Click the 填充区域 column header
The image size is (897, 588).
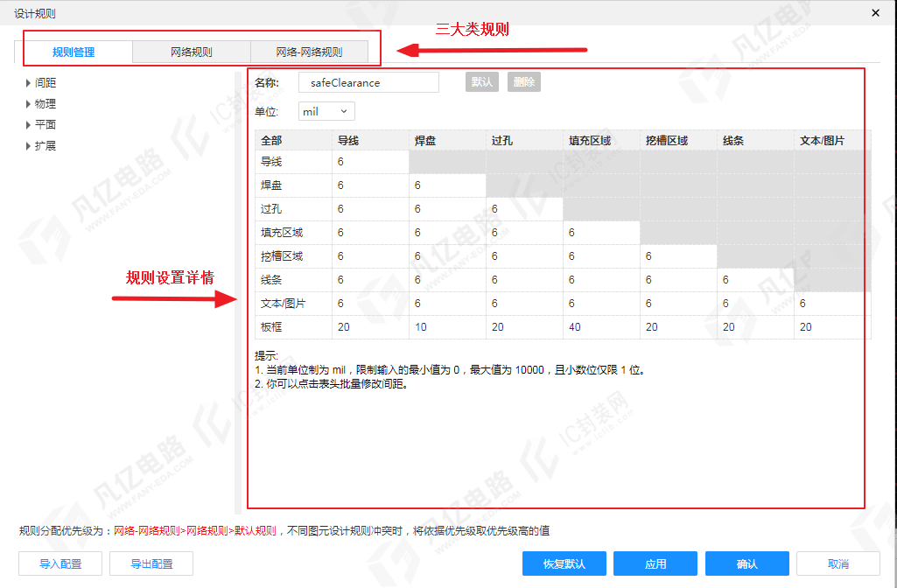coord(601,141)
